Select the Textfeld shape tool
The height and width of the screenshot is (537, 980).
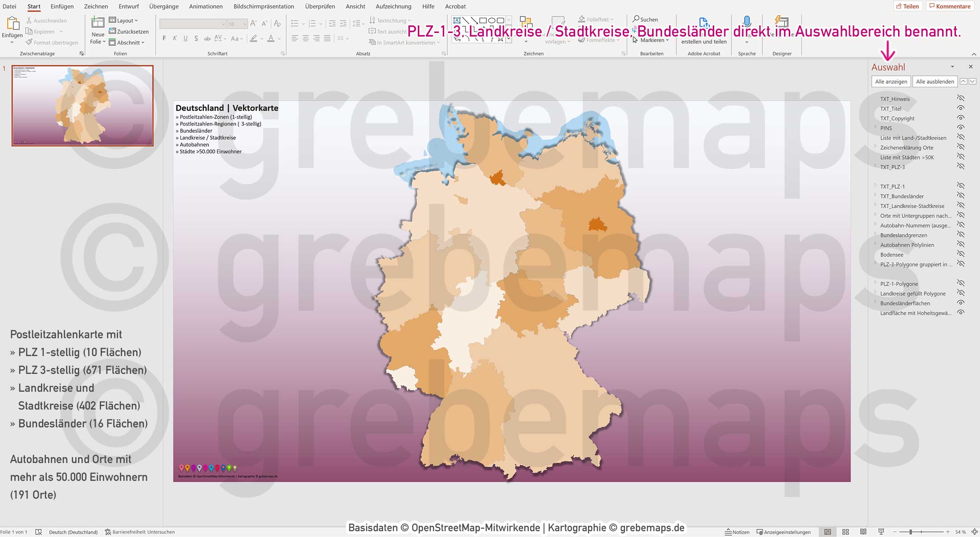[x=457, y=20]
